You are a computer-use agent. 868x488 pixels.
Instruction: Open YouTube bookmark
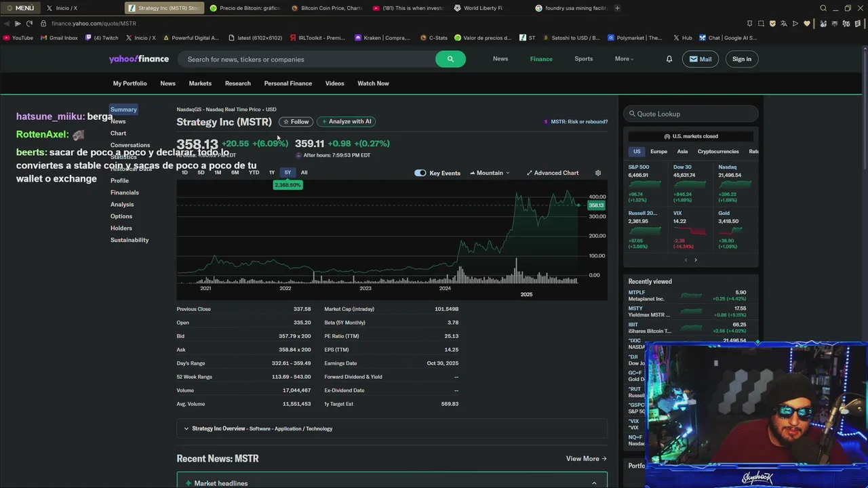click(18, 38)
